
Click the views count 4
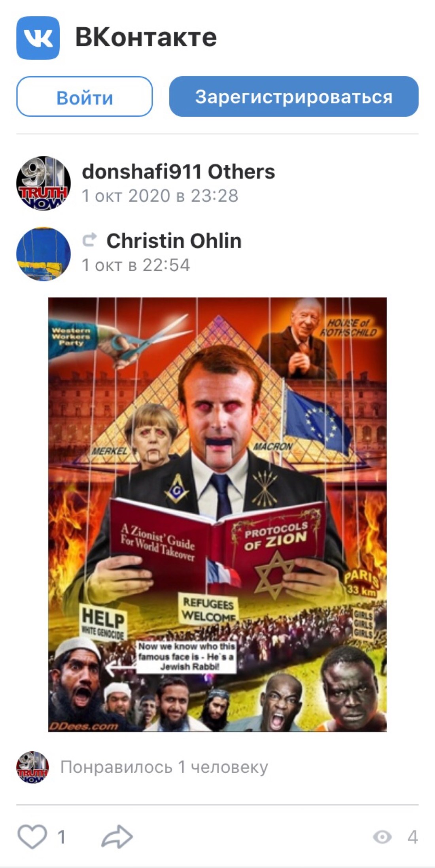[x=412, y=837]
